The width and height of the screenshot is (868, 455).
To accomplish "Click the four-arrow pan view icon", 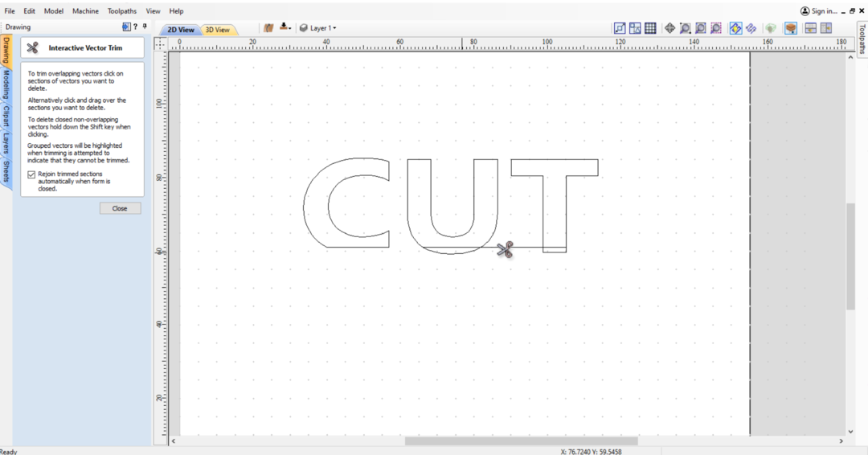I will click(x=669, y=28).
